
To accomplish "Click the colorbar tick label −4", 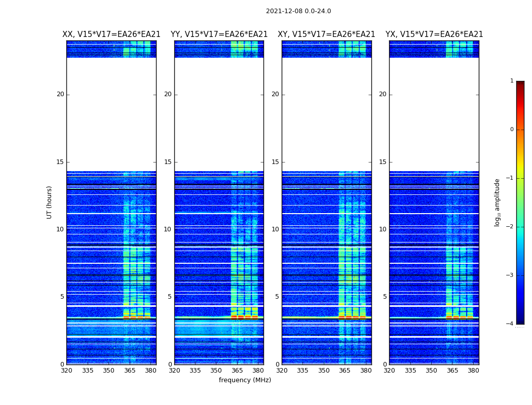I will 510,324.
